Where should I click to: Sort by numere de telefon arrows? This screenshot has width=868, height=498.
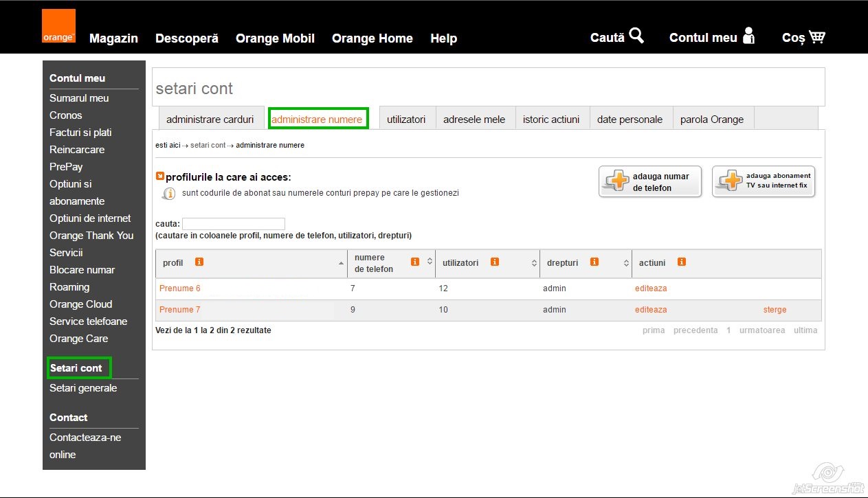430,262
